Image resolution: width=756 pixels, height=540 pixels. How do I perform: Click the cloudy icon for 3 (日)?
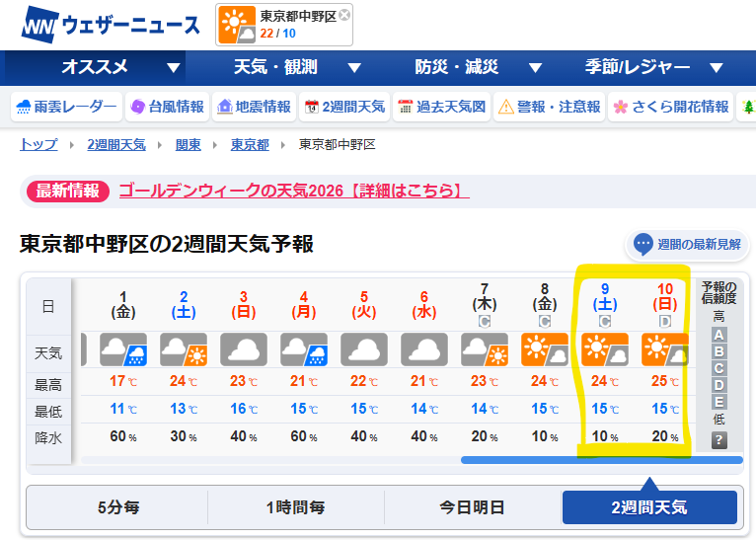click(244, 349)
